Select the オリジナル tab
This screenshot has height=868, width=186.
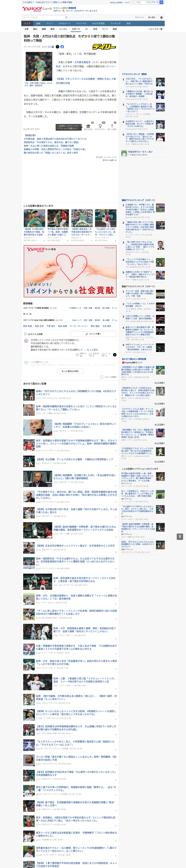tap(81, 24)
